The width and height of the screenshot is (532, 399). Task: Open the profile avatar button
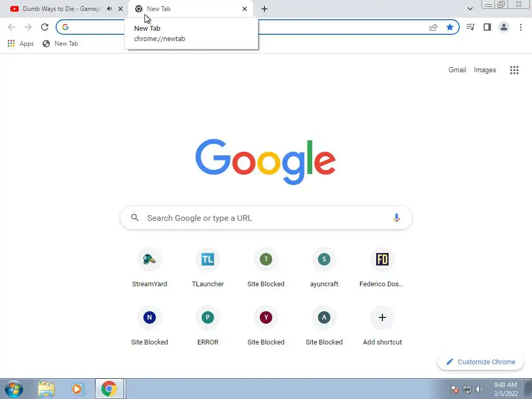[504, 27]
